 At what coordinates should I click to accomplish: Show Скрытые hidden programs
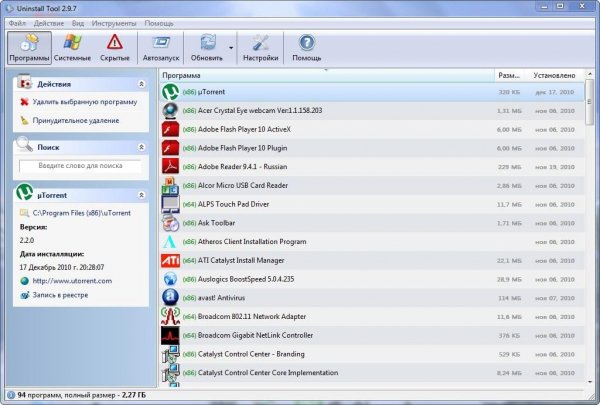pos(115,48)
